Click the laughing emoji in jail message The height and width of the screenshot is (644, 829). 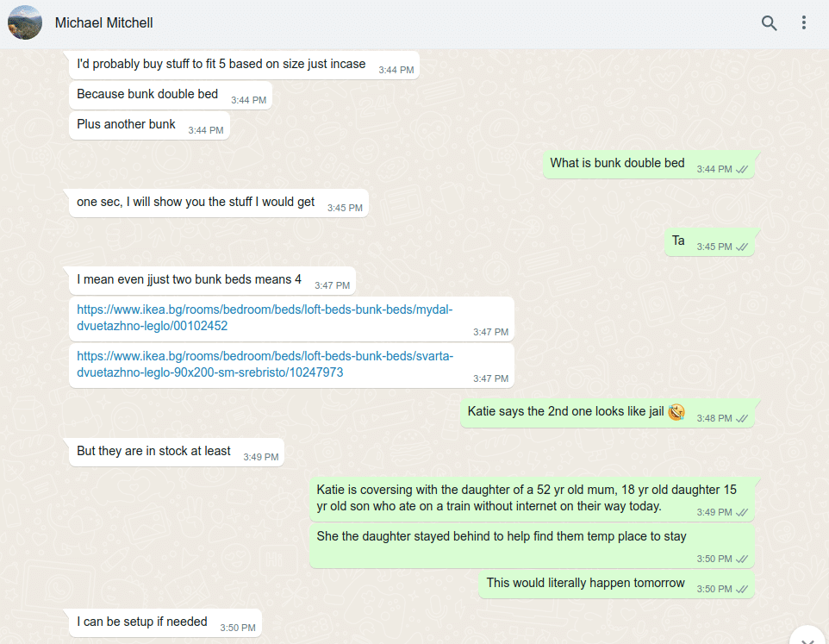click(x=676, y=411)
